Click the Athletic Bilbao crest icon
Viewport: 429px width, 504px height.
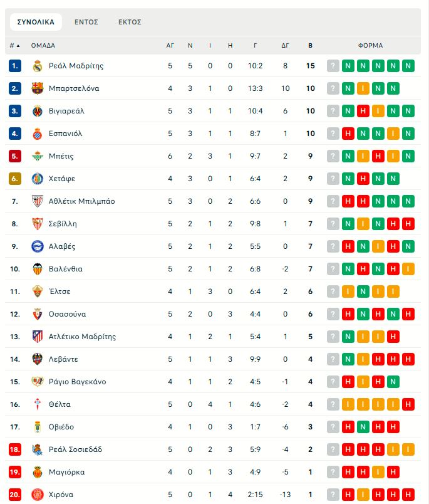(x=37, y=201)
